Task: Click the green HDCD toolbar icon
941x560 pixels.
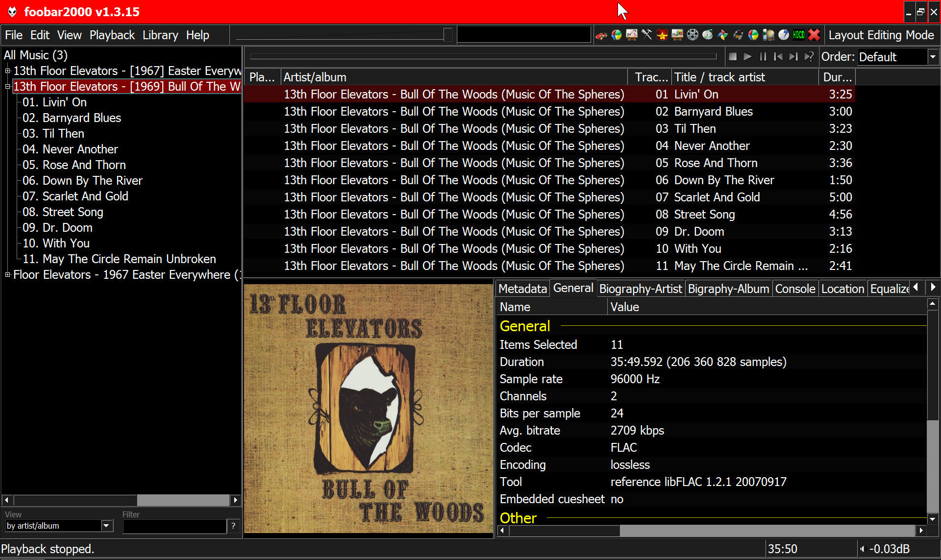Action: pyautogui.click(x=799, y=35)
